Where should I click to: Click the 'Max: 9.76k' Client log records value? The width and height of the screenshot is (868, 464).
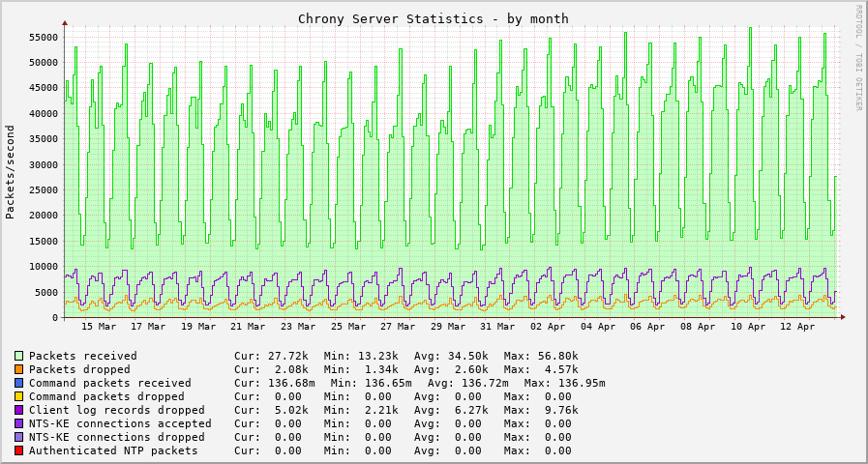541,410
